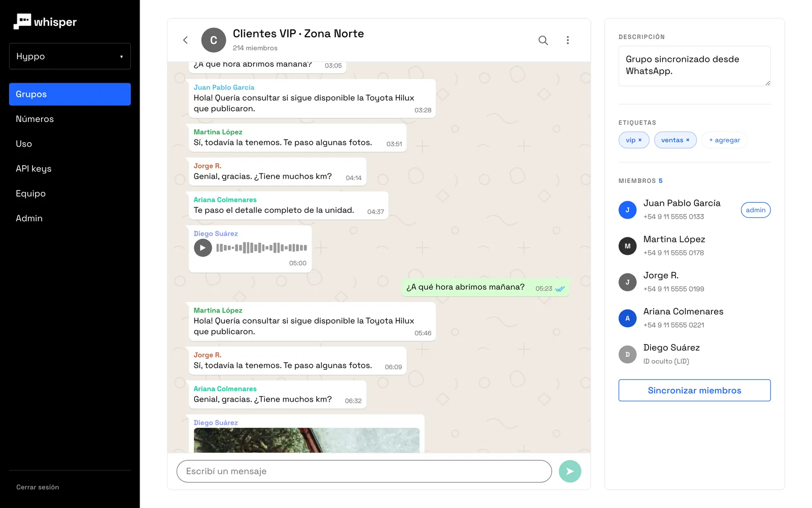Viewport: 812px width, 508px height.
Task: Play Diego Suárez's voice message
Action: coord(202,248)
